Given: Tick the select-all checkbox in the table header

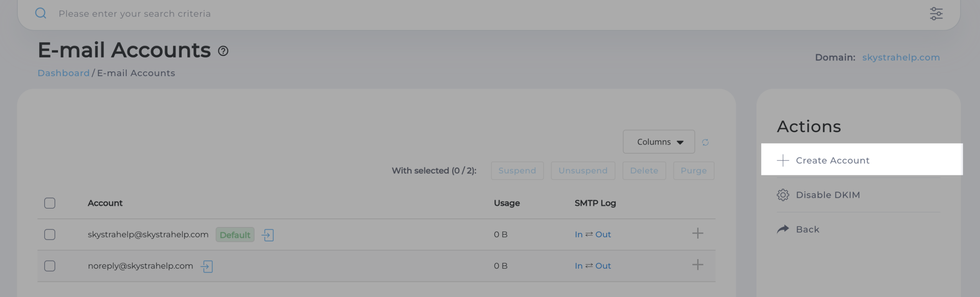Looking at the screenshot, I should point(50,203).
